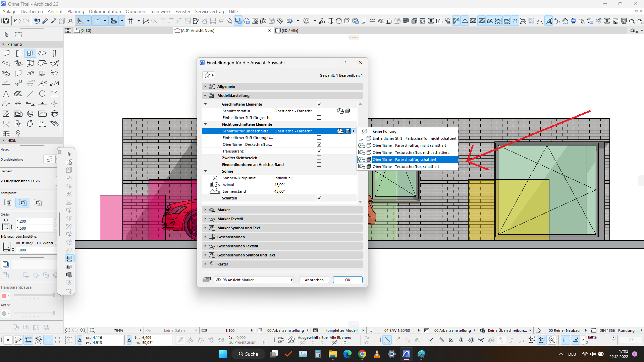644x362 pixels.
Task: Open Archicad from Windows taskbar
Action: click(x=406, y=354)
